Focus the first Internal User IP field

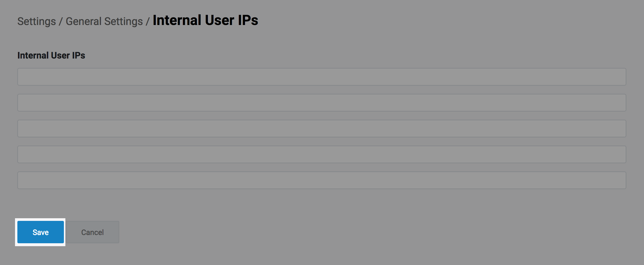click(322, 77)
